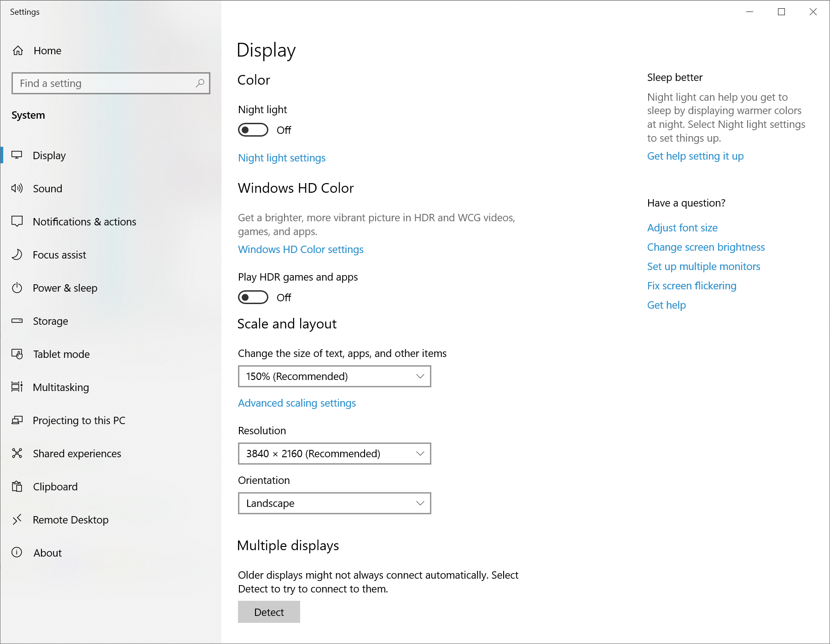Open the text size scaling dropdown
The height and width of the screenshot is (644, 830).
pos(334,376)
